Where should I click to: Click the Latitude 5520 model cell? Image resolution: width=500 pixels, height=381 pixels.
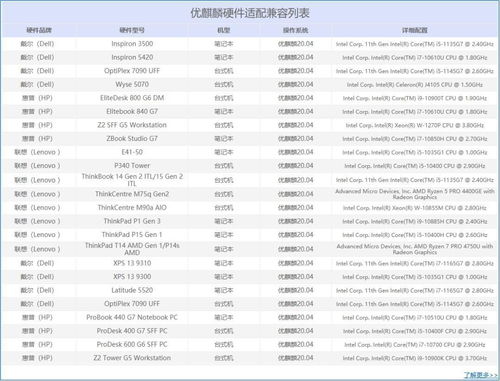[132, 290]
